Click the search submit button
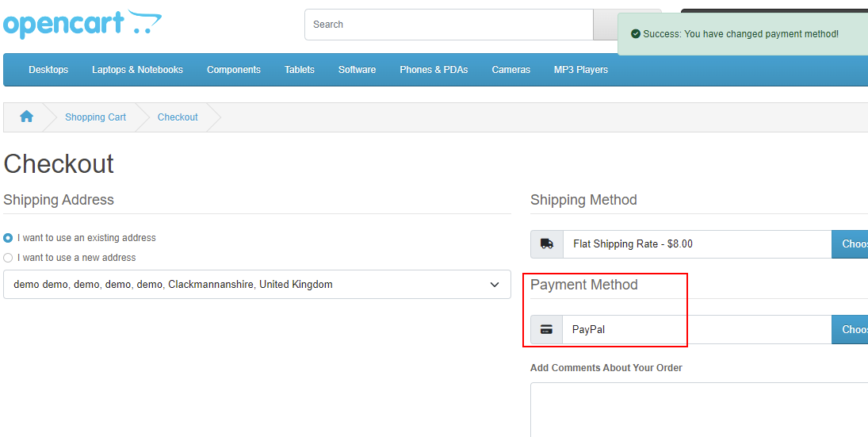The image size is (868, 437). [x=606, y=25]
